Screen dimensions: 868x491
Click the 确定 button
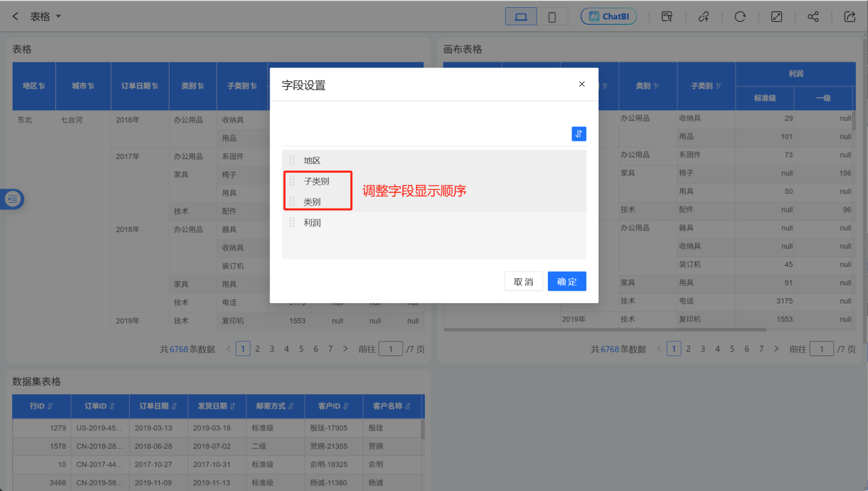pyautogui.click(x=567, y=281)
